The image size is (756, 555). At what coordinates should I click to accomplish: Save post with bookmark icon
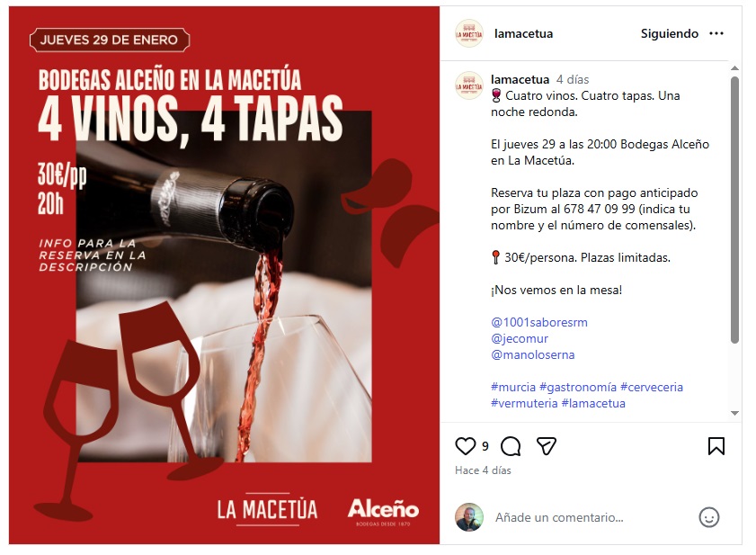point(716,446)
